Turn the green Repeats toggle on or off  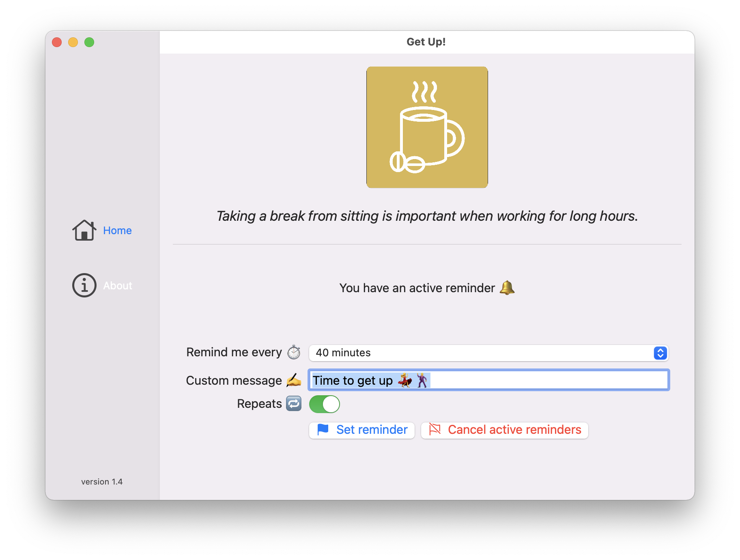[324, 404]
